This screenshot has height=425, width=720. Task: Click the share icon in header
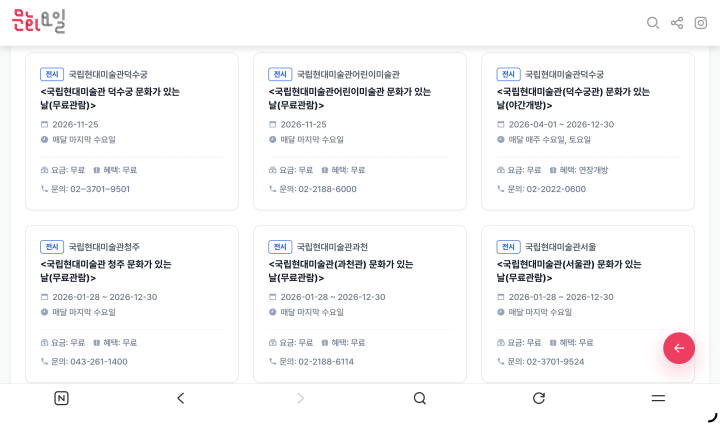point(677,23)
